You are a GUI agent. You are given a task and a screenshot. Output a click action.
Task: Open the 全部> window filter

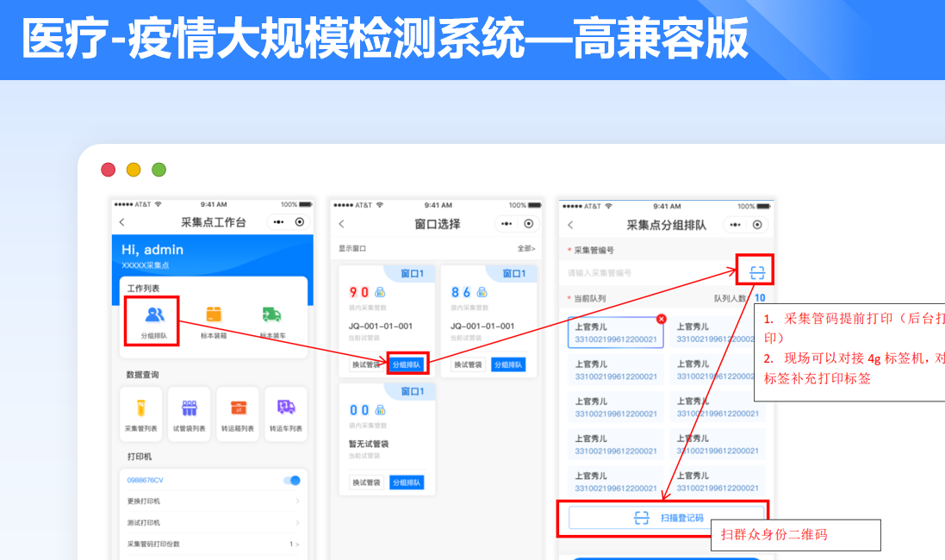coord(526,248)
